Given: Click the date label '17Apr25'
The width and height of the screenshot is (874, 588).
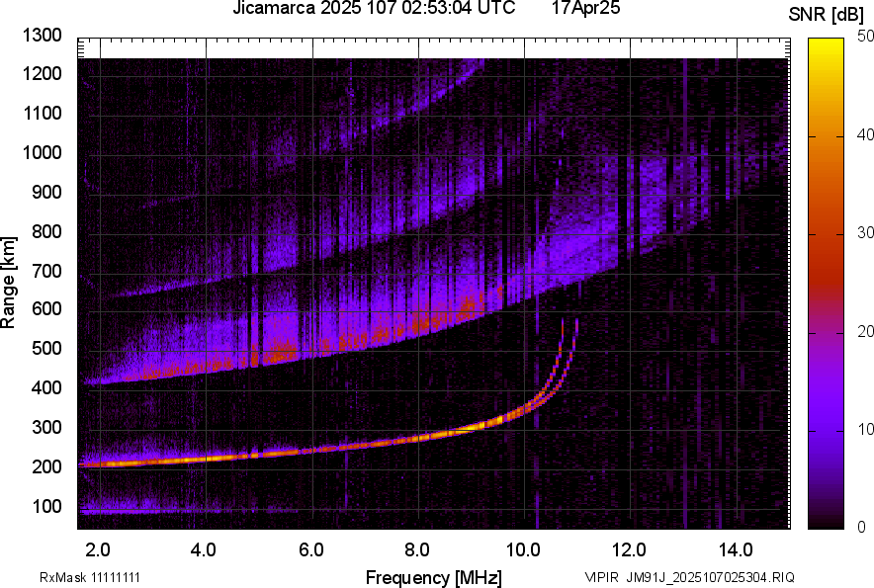Looking at the screenshot, I should (586, 8).
